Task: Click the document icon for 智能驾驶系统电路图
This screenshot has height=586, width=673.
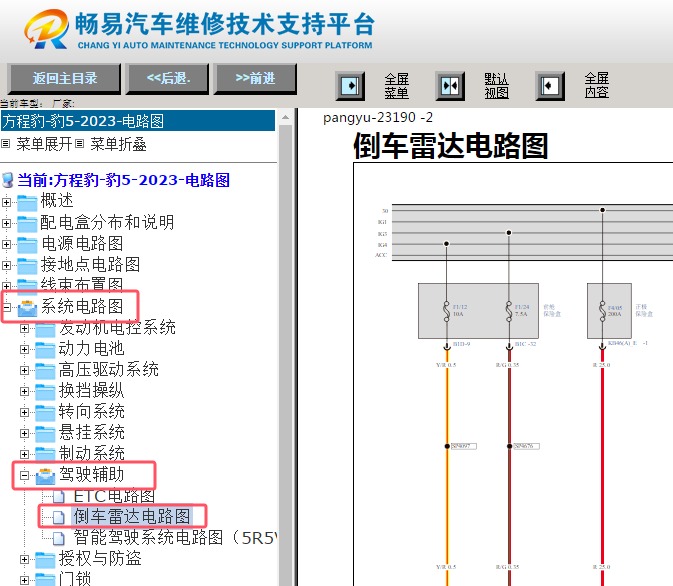Action: click(x=59, y=538)
